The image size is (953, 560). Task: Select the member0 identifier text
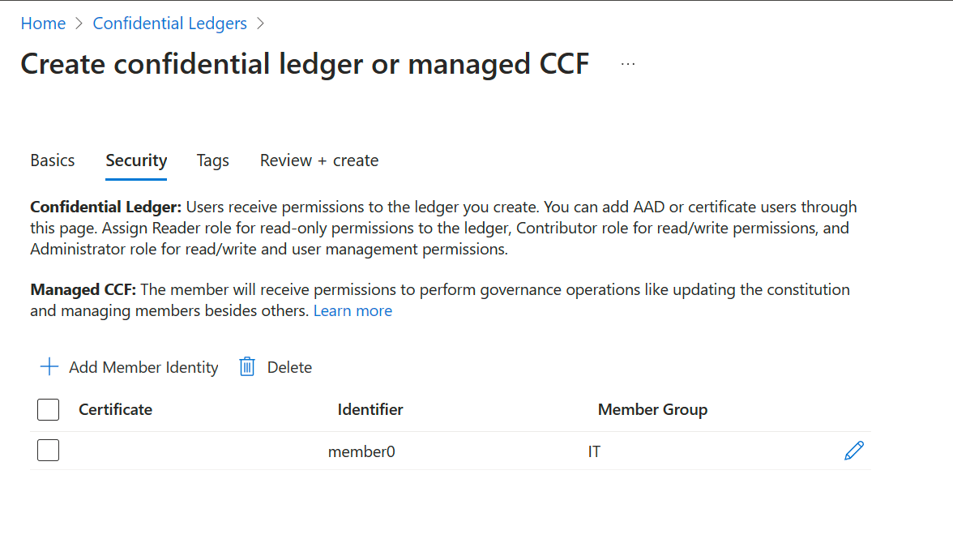[x=361, y=451]
